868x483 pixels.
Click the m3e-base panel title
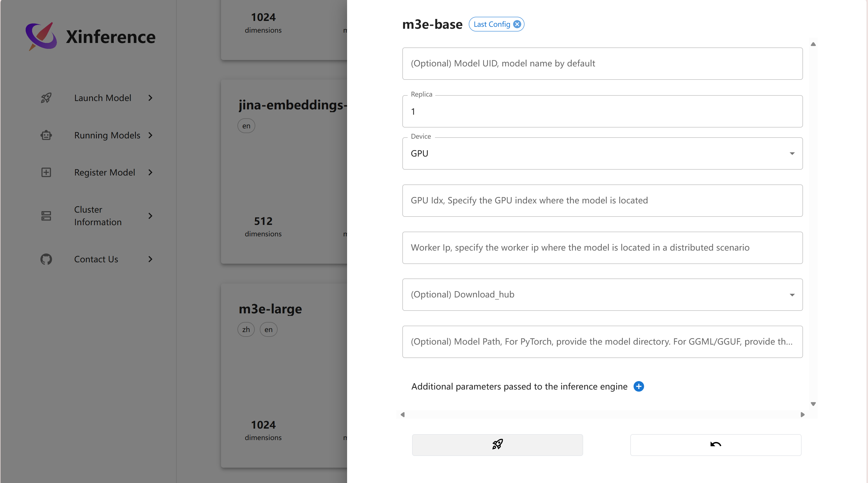[x=432, y=24]
